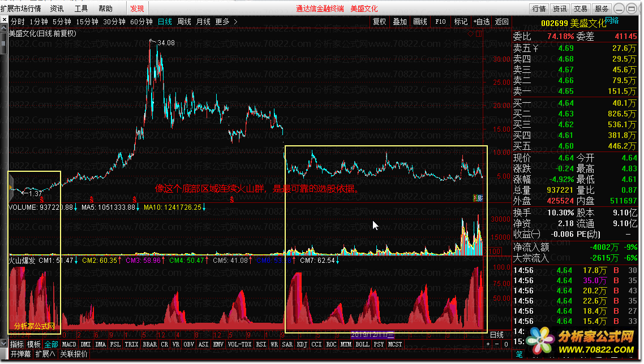The width and height of the screenshot is (644, 364).
Task: Click the 网络 sector tag
Action: [x=612, y=20]
